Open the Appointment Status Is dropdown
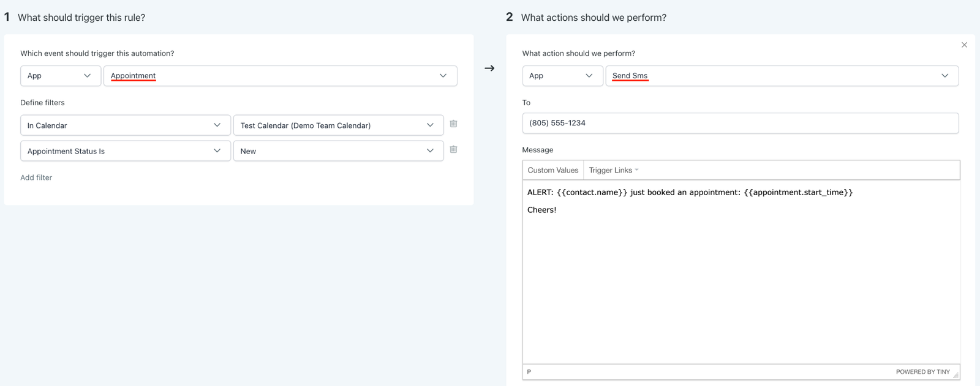The width and height of the screenshot is (980, 386). [125, 151]
